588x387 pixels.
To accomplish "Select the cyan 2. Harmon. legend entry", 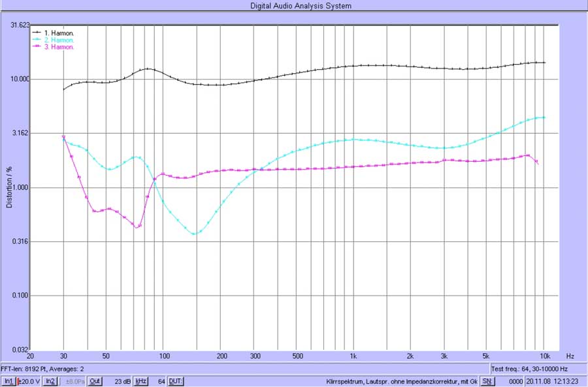I will 59,40.
